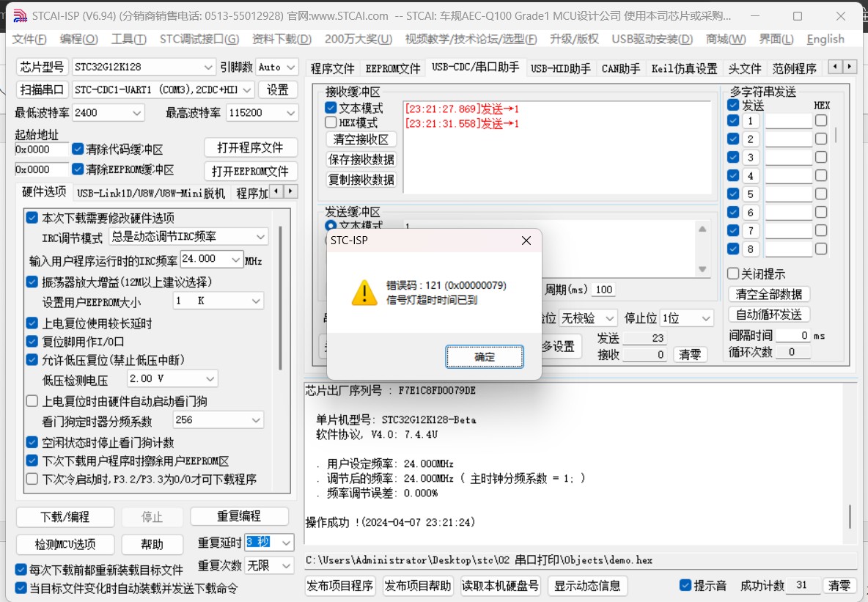Switch to the 程序文件 tab
Image resolution: width=868 pixels, height=602 pixels.
tap(332, 69)
